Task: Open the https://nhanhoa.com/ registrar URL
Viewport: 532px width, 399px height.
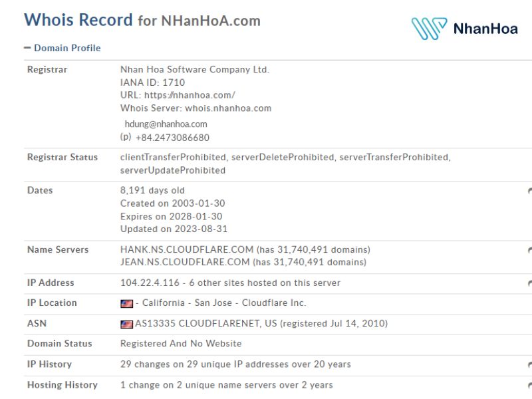Action: tap(190, 95)
